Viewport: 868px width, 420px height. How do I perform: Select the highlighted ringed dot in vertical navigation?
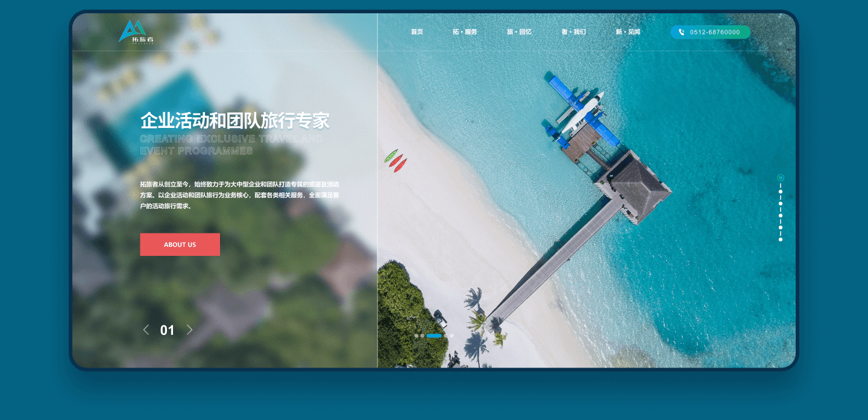tap(781, 177)
